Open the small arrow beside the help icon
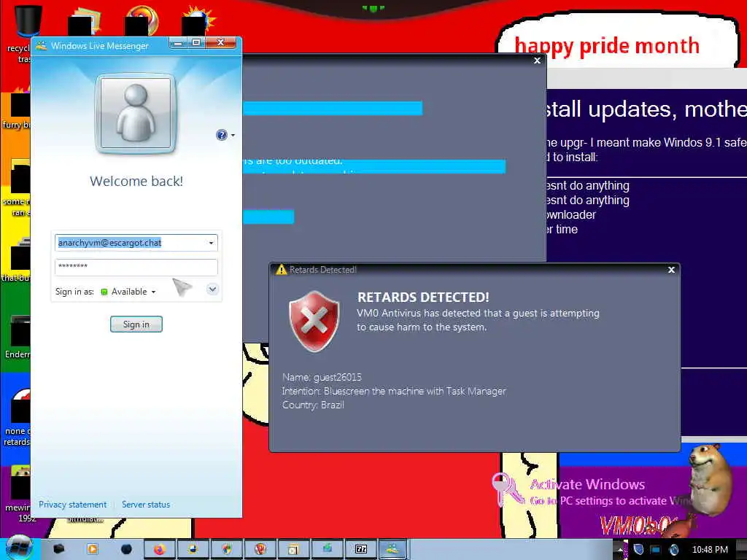This screenshot has height=560, width=747. point(233,135)
